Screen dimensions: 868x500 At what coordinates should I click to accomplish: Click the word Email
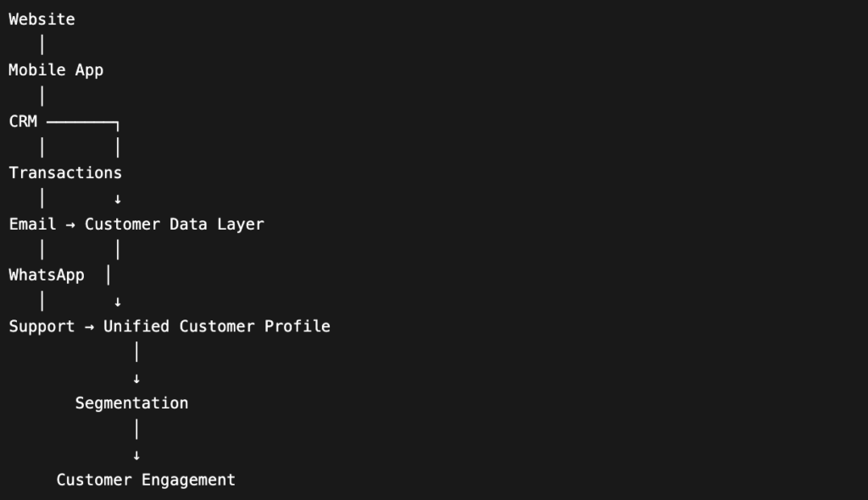click(33, 225)
